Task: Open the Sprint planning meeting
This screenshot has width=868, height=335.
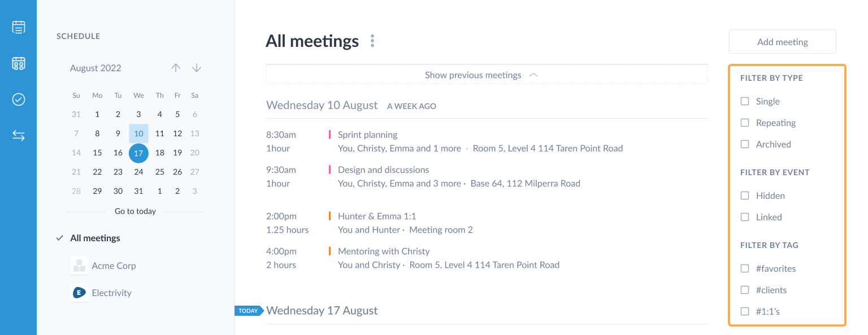Action: 367,135
